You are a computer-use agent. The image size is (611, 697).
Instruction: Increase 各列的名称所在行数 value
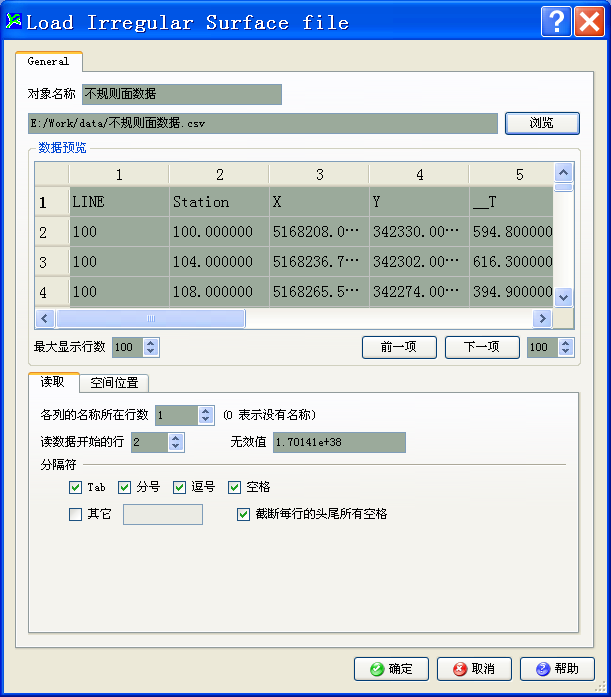(x=206, y=411)
